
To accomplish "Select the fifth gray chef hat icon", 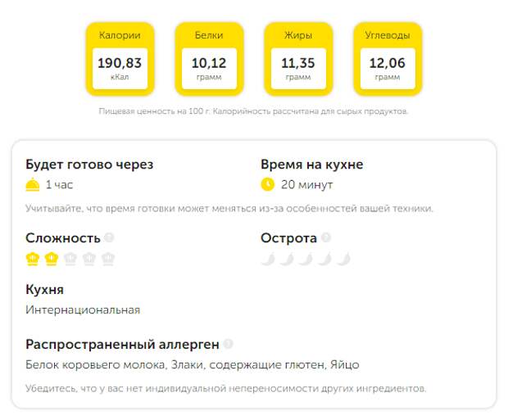I will pyautogui.click(x=108, y=259).
